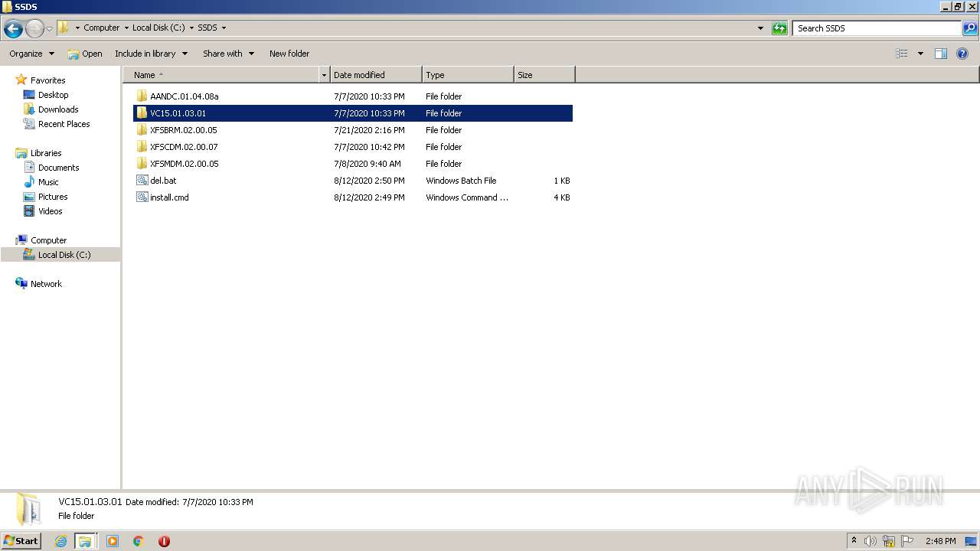Screen dimensions: 980x551
Task: Toggle the preview pane icon
Action: click(x=941, y=54)
